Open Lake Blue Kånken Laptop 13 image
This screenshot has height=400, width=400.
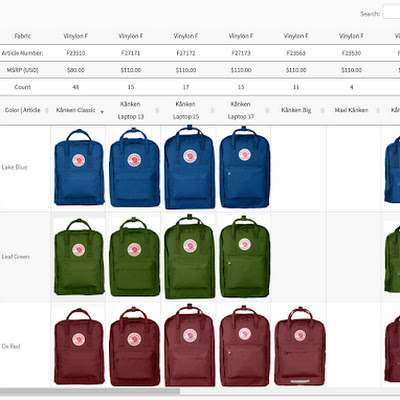click(x=134, y=167)
